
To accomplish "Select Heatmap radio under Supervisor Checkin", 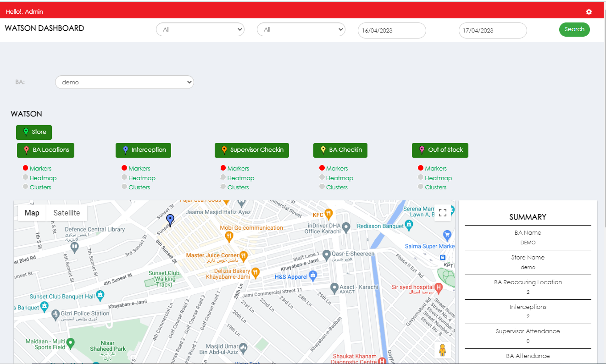I will (223, 177).
